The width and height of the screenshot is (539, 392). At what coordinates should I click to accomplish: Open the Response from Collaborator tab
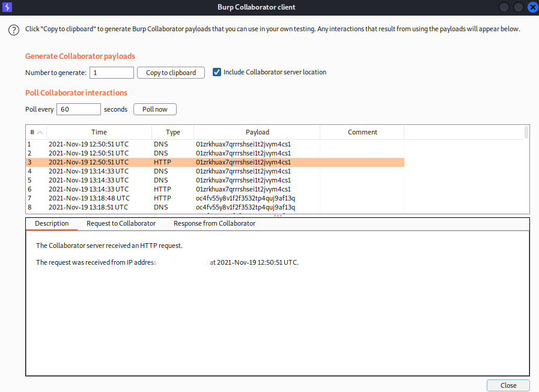click(213, 223)
